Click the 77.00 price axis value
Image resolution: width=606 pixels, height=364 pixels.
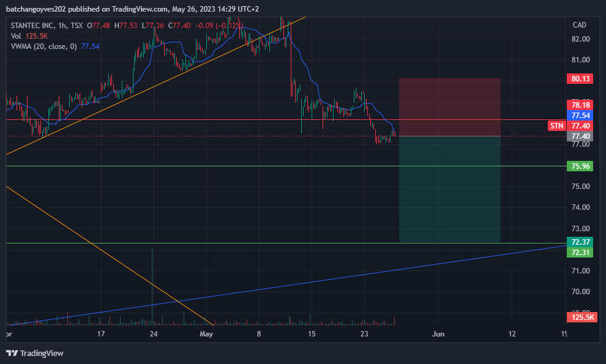point(580,144)
